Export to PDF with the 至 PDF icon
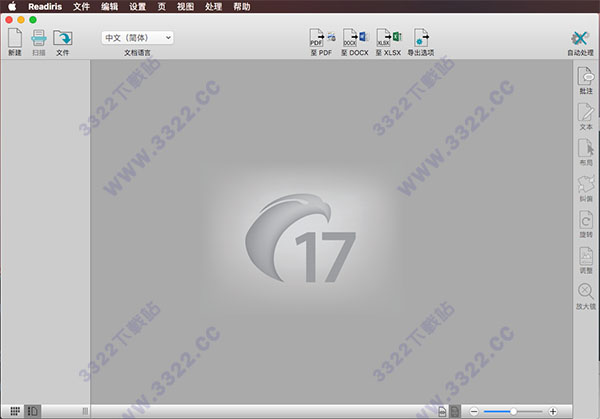Image resolution: width=600 pixels, height=419 pixels. point(322,38)
